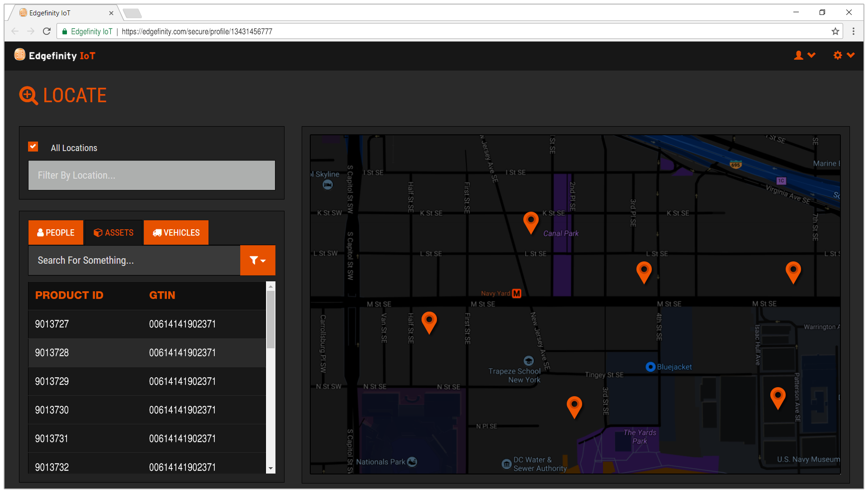Viewport: 868px width, 493px height.
Task: Click the U.S. Navy Museum label
Action: coord(808,460)
